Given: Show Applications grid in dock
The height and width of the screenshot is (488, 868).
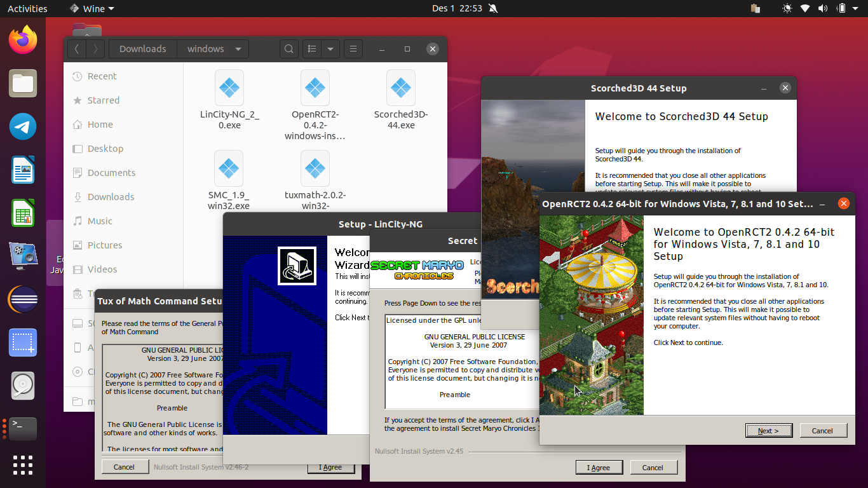Looking at the screenshot, I should pyautogui.click(x=23, y=465).
